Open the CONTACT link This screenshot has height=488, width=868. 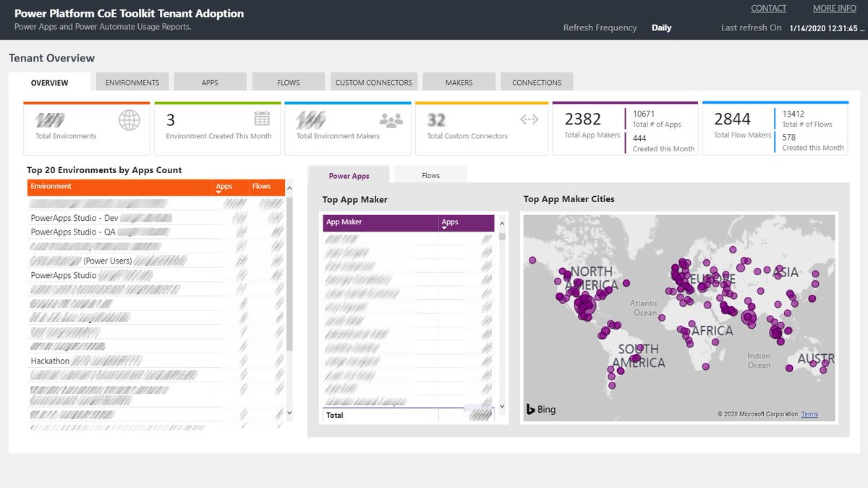[x=769, y=9]
